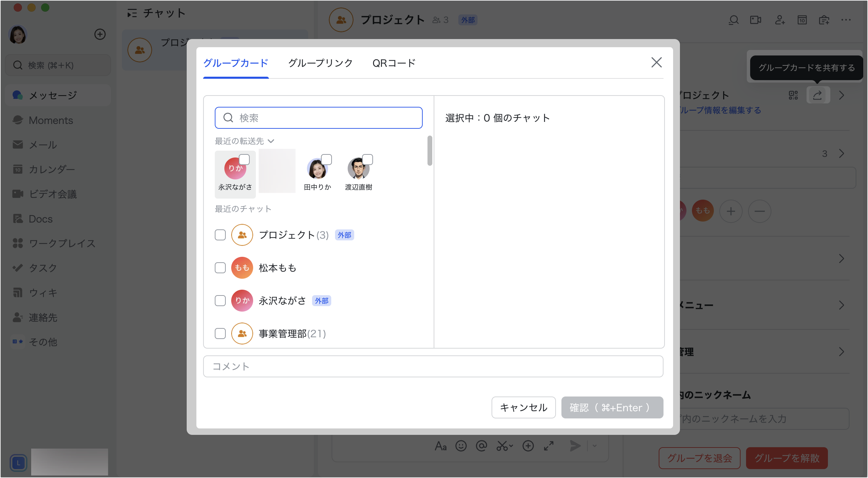
Task: Click the emoji smiley icon in message toolbar
Action: coord(461,446)
